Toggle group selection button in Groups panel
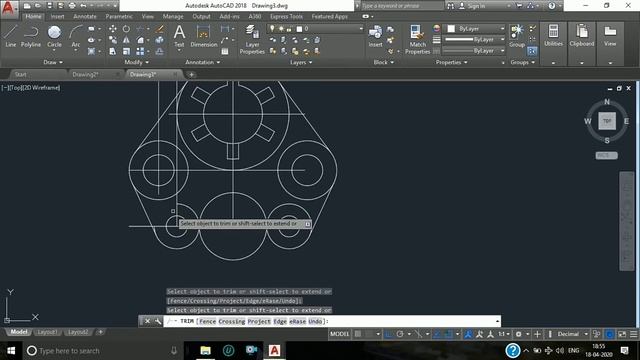The height and width of the screenshot is (360, 640). click(x=532, y=51)
